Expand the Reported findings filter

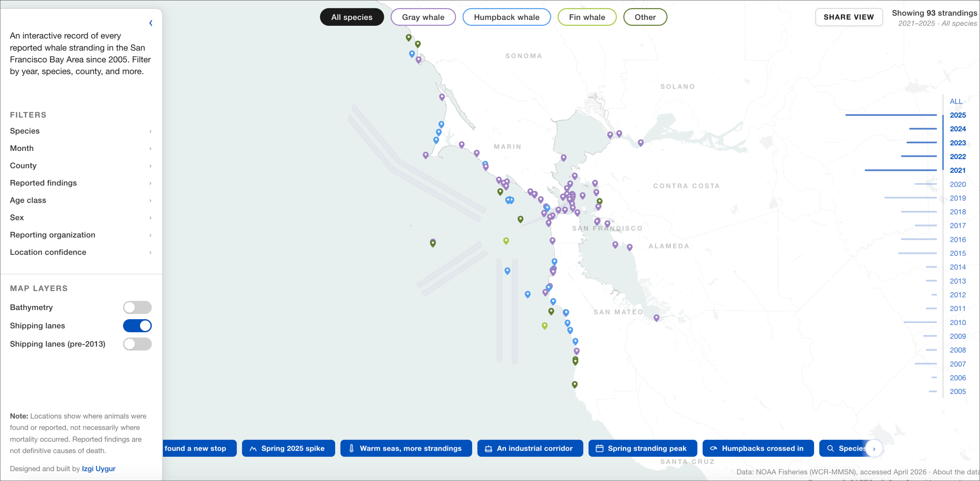tap(81, 183)
